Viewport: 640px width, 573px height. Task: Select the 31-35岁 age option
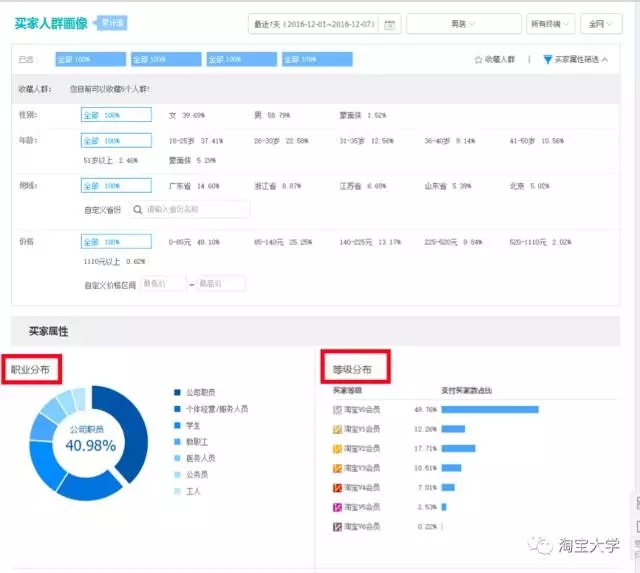pos(367,141)
